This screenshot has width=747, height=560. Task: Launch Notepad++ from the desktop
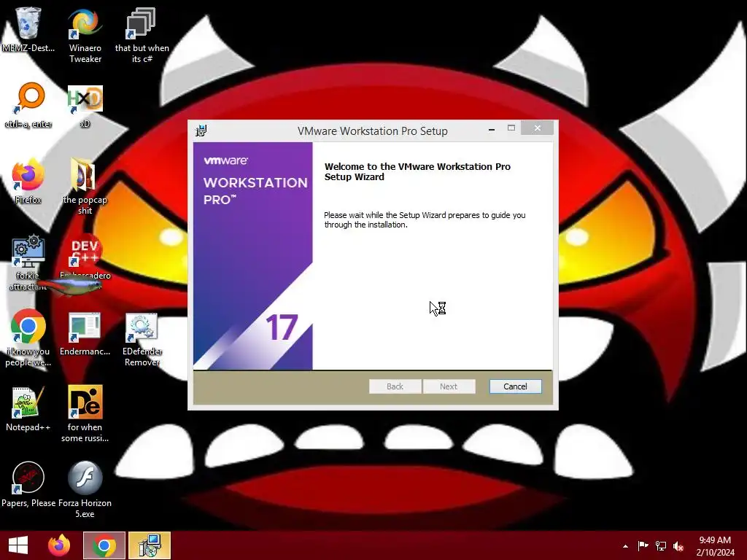click(28, 402)
